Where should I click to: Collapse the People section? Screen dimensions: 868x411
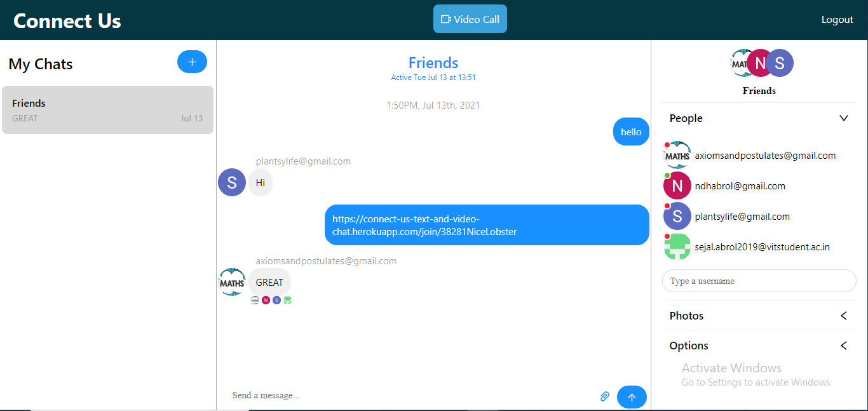click(x=844, y=118)
